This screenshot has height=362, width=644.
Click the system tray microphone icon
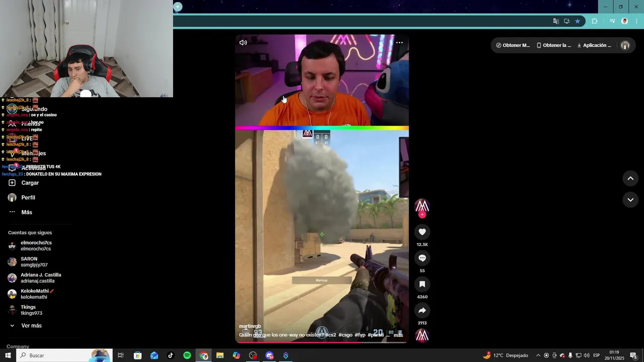[x=570, y=355]
